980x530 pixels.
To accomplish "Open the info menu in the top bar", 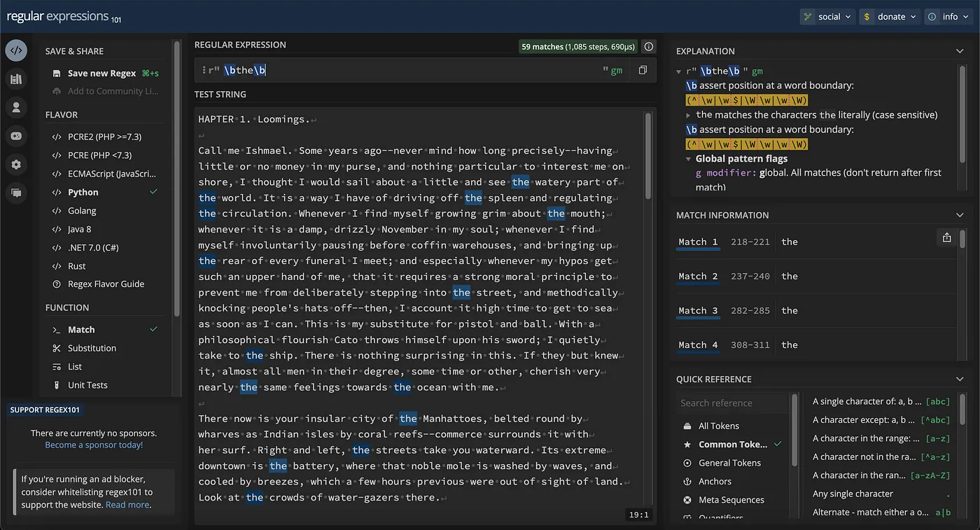I will coord(948,15).
